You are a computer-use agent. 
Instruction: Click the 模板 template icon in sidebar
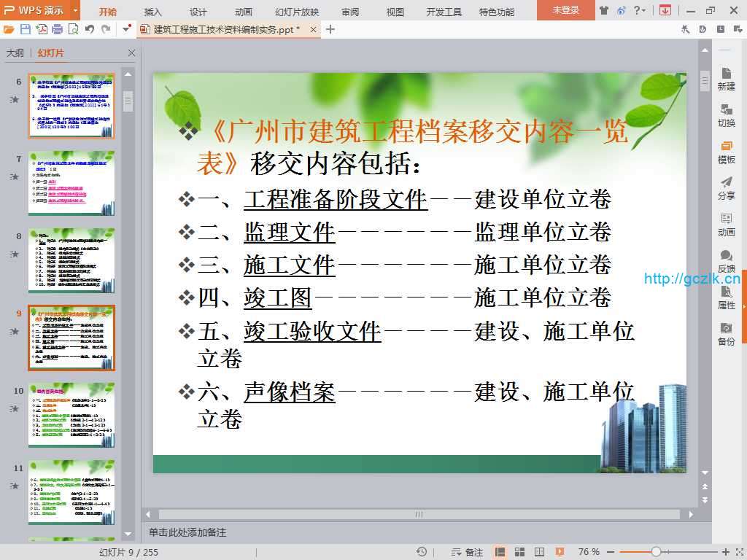(x=726, y=152)
